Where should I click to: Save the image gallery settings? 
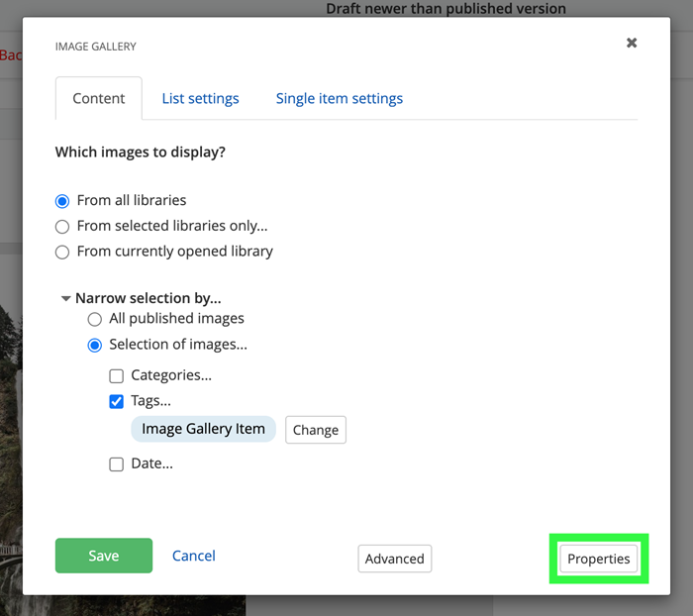[x=104, y=556]
